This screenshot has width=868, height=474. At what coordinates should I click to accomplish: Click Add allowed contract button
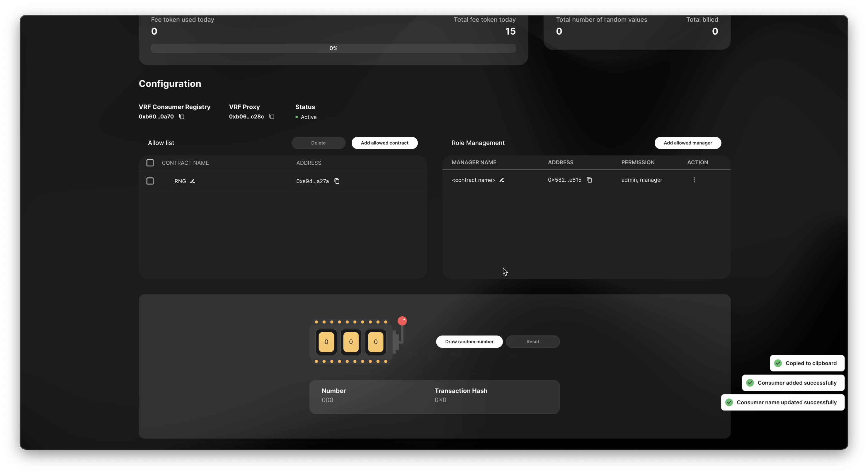[x=384, y=143]
